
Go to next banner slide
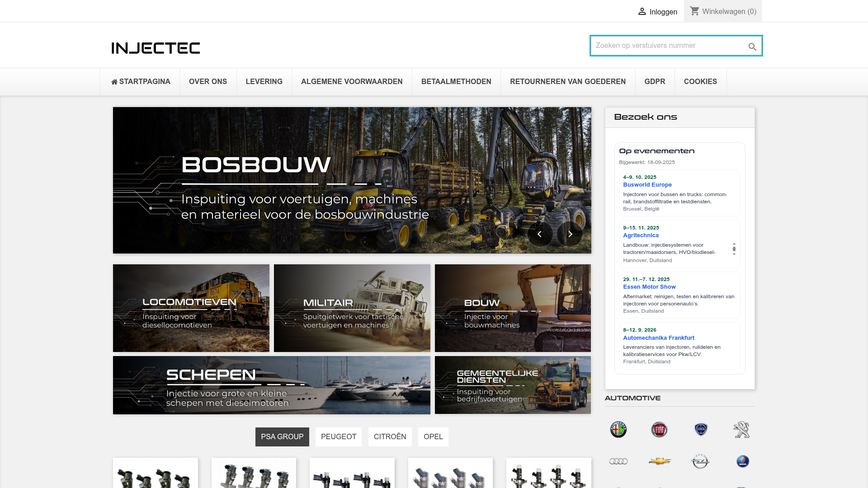tap(570, 234)
